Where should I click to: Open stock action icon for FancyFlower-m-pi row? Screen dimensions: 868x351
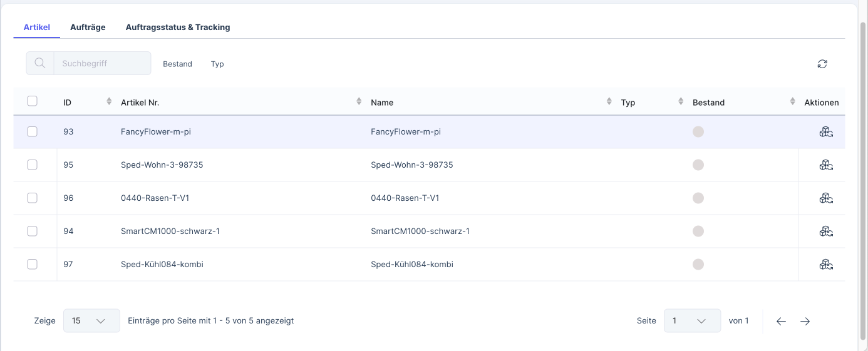click(825, 132)
